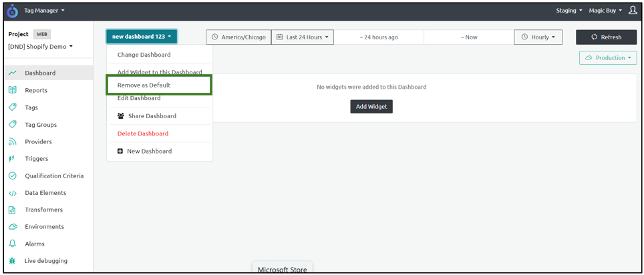The height and width of the screenshot is (275, 644).
Task: Select Add Widget to this Dashboard
Action: click(x=160, y=72)
